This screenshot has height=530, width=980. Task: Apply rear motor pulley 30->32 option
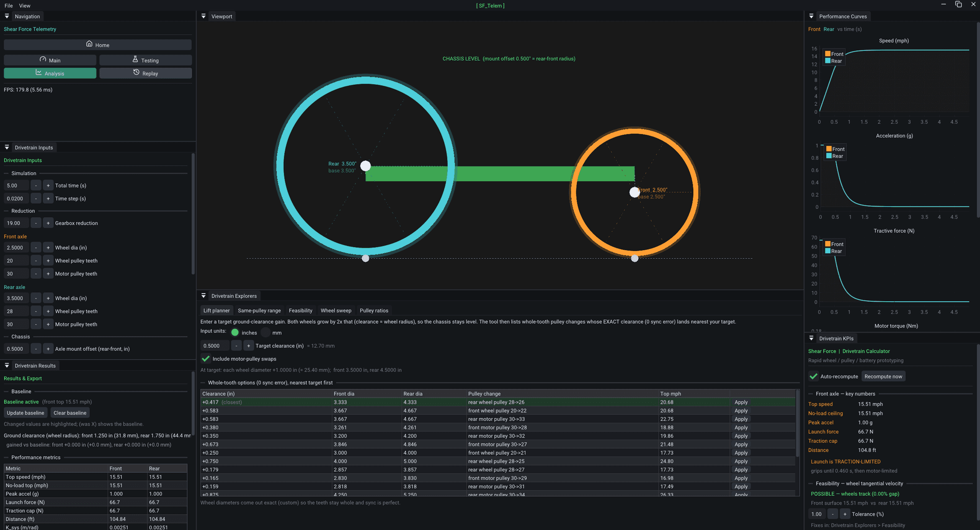click(x=741, y=436)
